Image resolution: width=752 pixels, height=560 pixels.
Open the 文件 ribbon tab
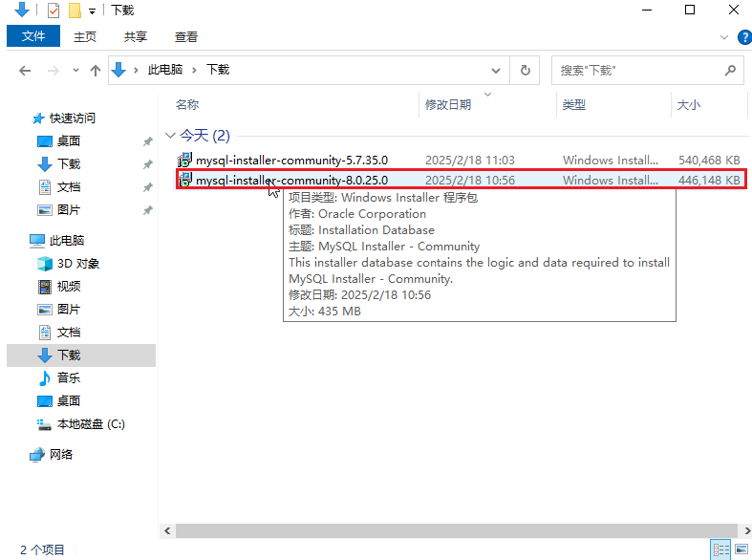tap(33, 36)
